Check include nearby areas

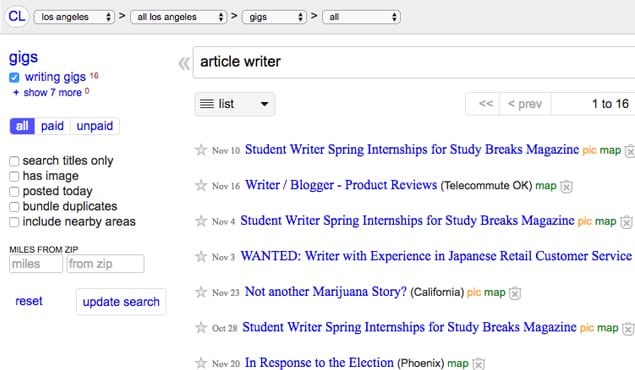14,222
